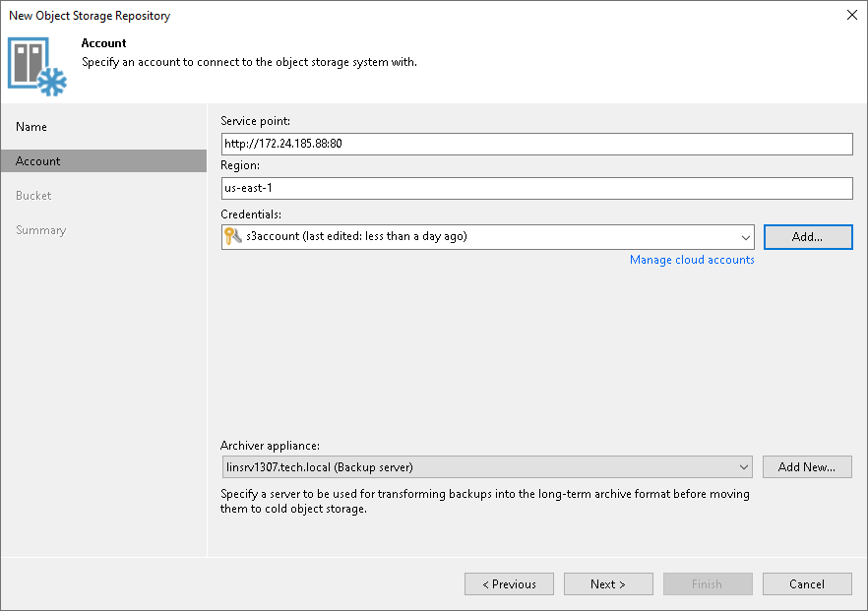Click the key icon beside s3account
This screenshot has height=611, width=868.
click(x=233, y=236)
